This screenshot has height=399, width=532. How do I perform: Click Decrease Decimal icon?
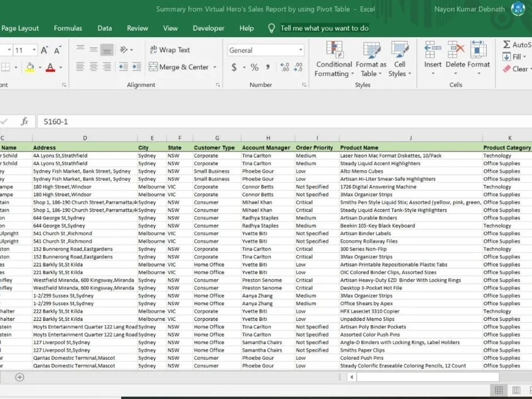coord(298,67)
